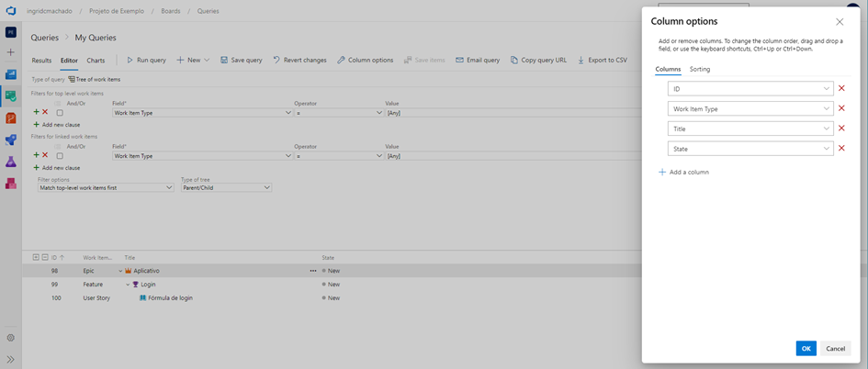Open Field dropdown in linked work items filters
Image resolution: width=868 pixels, height=369 pixels.
[x=202, y=156]
